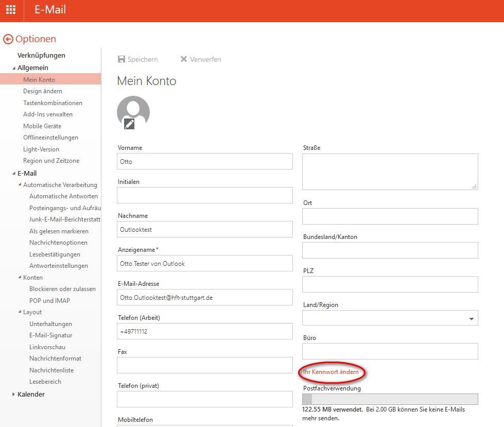The image size is (504, 427).
Task: Click the Ihr Kennwort ändern link
Action: click(x=331, y=372)
